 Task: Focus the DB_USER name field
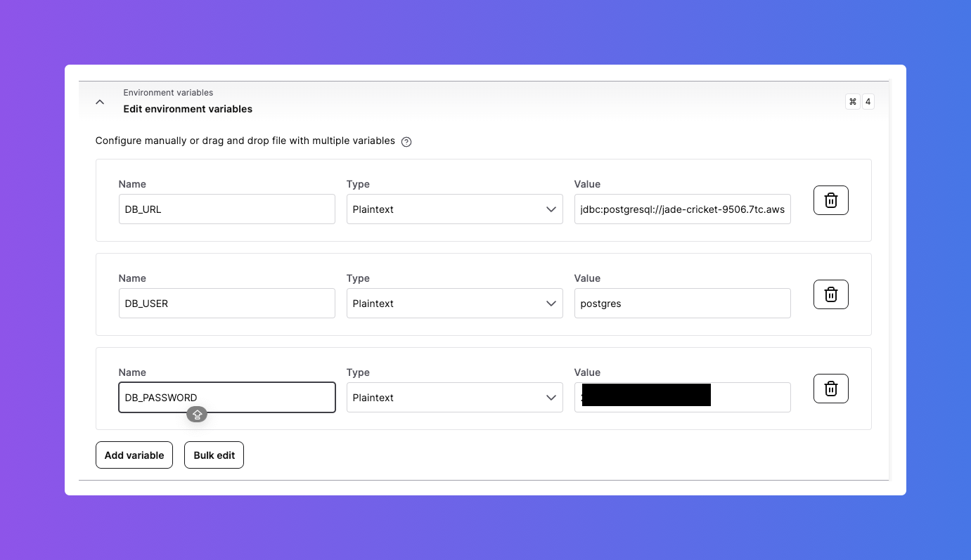(x=226, y=304)
